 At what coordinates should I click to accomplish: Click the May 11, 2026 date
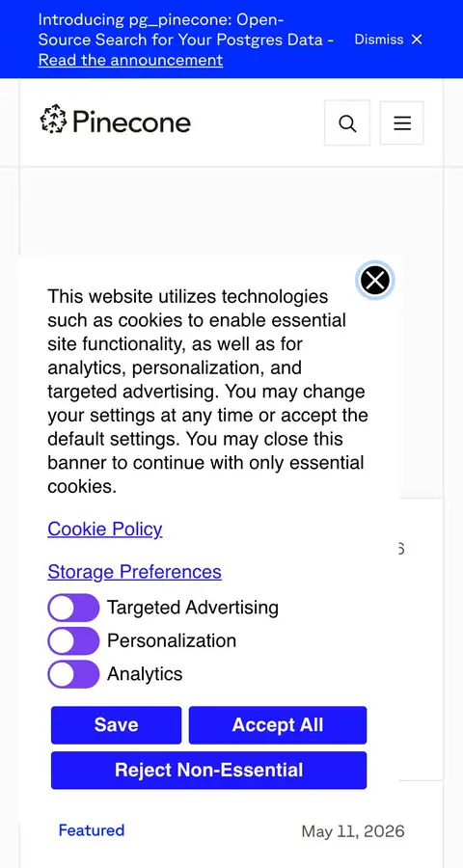[353, 831]
